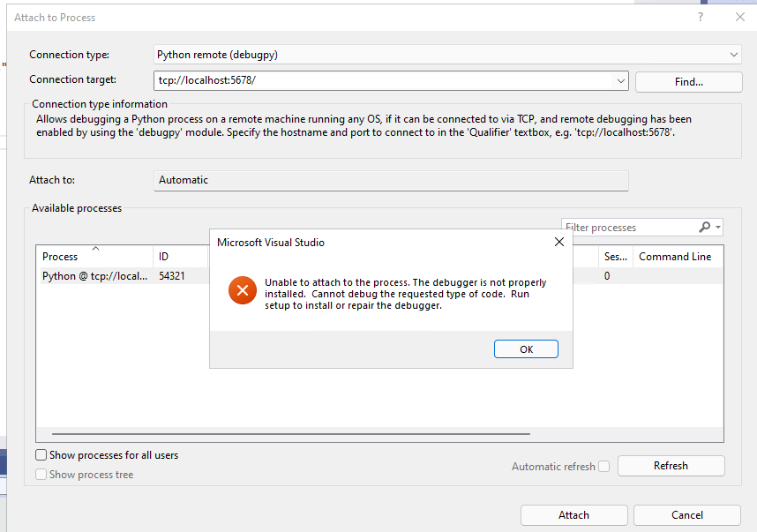The image size is (757, 532).
Task: Click inside the Connection target input field
Action: click(x=353, y=80)
